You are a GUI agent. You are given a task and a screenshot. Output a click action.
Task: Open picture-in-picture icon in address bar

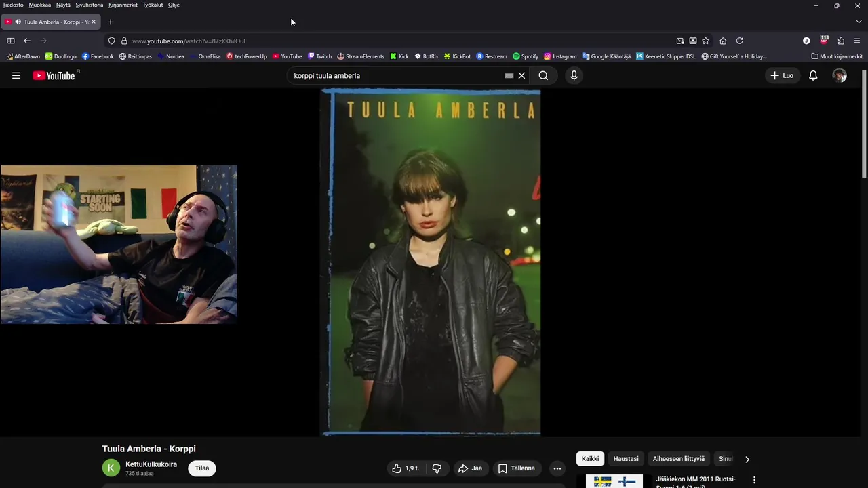680,41
